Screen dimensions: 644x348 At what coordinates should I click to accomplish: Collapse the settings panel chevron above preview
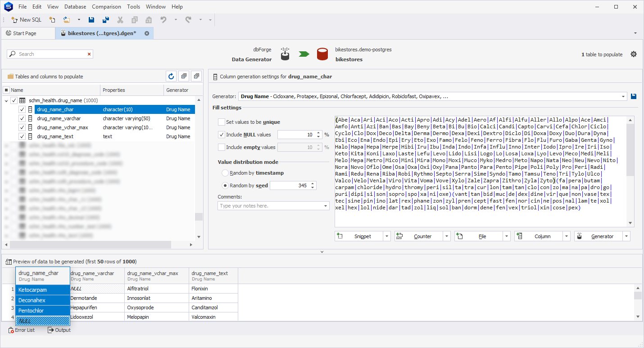[322, 252]
